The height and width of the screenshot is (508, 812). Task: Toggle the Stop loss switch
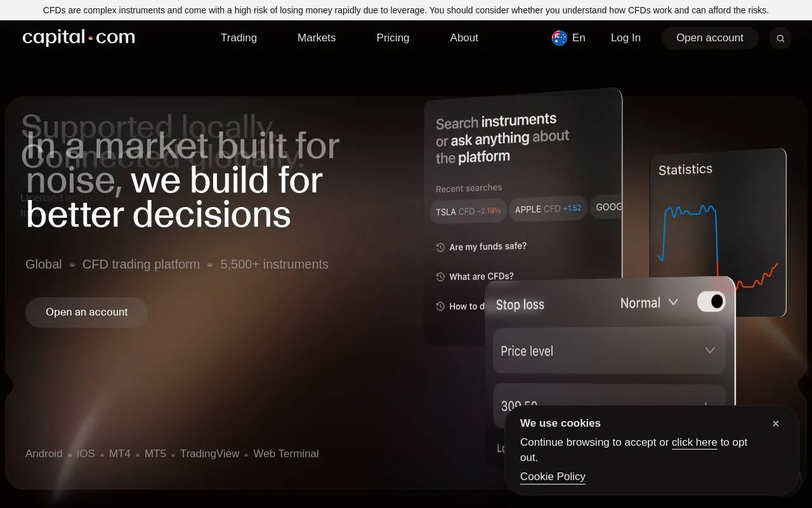[x=711, y=302]
